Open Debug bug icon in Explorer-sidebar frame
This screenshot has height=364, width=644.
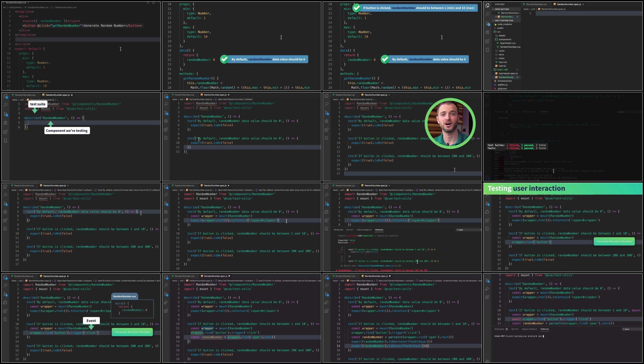[487, 32]
